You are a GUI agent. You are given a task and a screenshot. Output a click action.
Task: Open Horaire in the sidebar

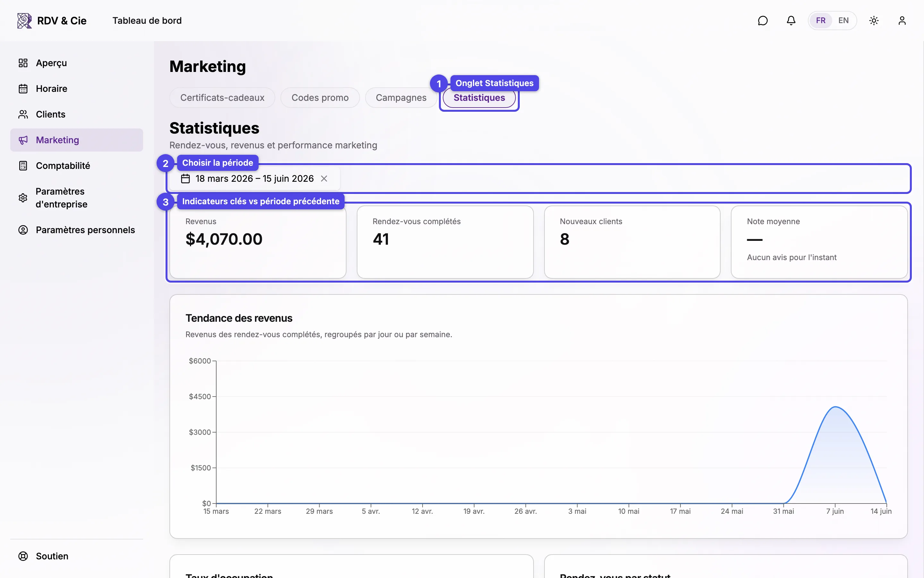(x=76, y=89)
